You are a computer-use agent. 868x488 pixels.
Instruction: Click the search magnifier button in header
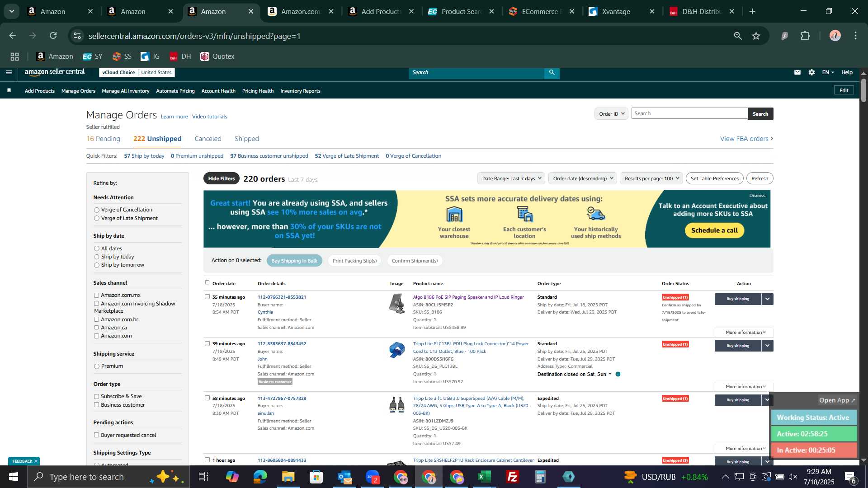(x=552, y=72)
